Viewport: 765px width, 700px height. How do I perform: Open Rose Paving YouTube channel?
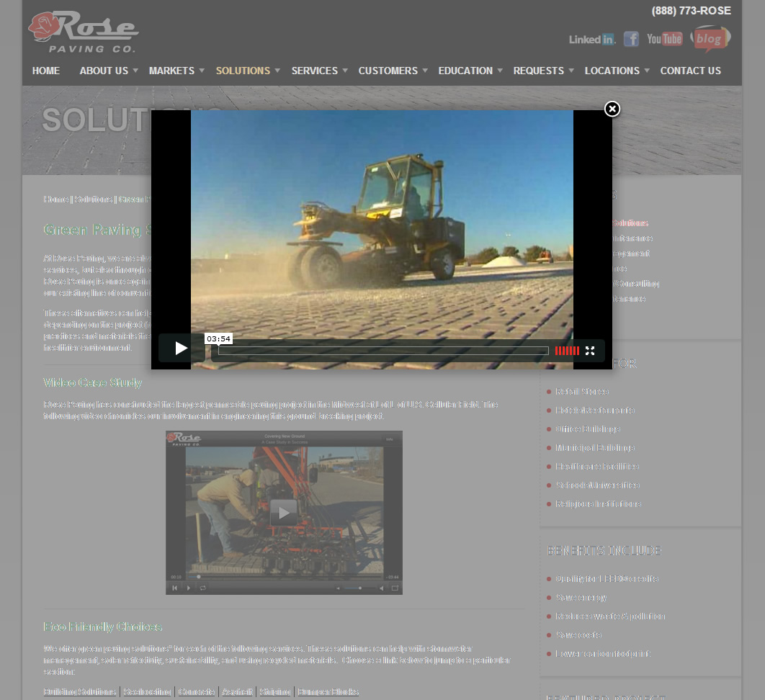pyautogui.click(x=664, y=39)
